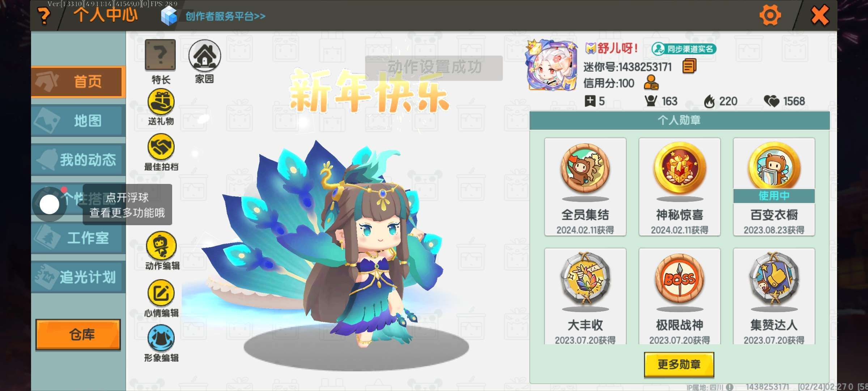Click the 信用分 credit score person icon
Screen dimensions: 868x391
[651, 83]
